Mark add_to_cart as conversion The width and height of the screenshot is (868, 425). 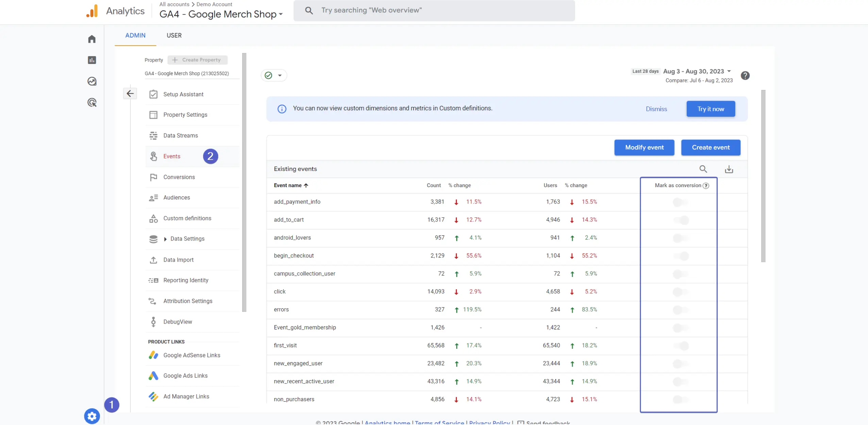pyautogui.click(x=682, y=220)
